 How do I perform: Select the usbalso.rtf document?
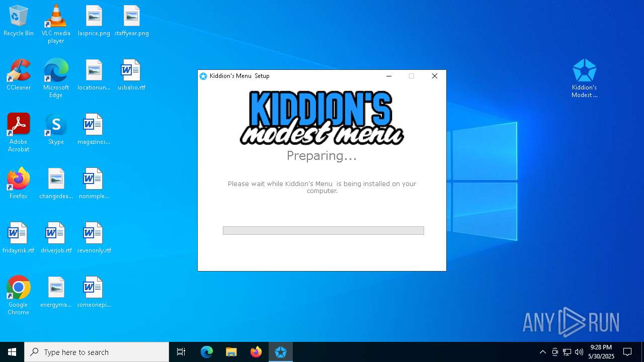(x=131, y=75)
